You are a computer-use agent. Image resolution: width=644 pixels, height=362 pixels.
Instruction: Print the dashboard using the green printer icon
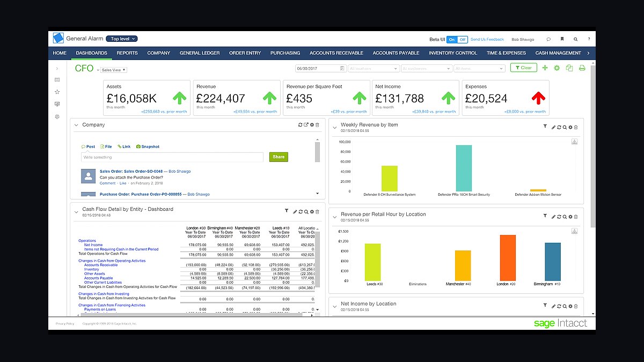582,68
